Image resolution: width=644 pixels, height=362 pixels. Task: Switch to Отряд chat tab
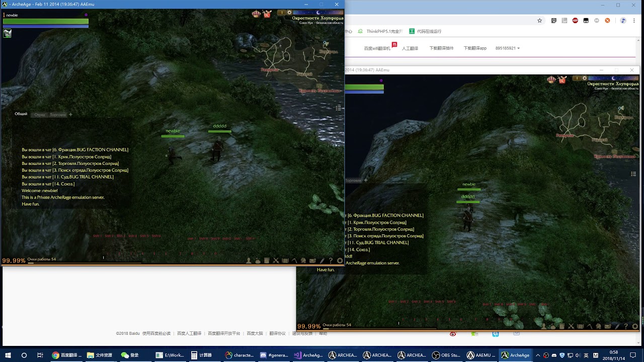(x=39, y=115)
